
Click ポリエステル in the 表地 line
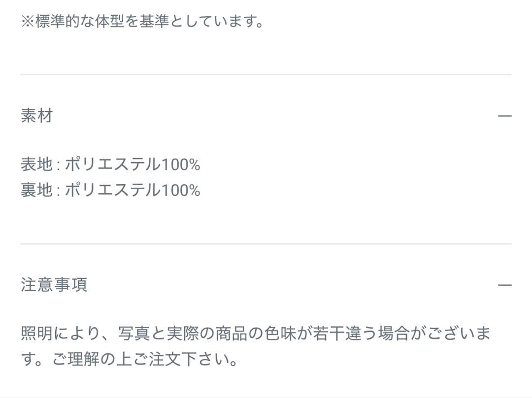pyautogui.click(x=113, y=165)
